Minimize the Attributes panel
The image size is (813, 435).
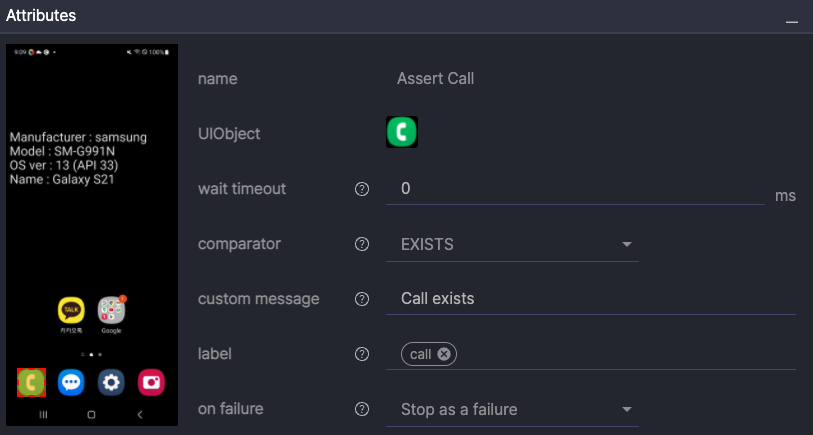[x=792, y=19]
